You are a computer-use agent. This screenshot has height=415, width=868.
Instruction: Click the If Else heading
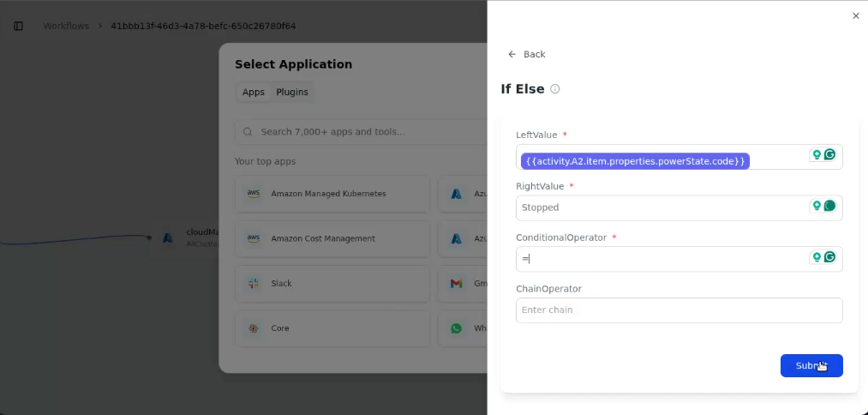point(523,89)
